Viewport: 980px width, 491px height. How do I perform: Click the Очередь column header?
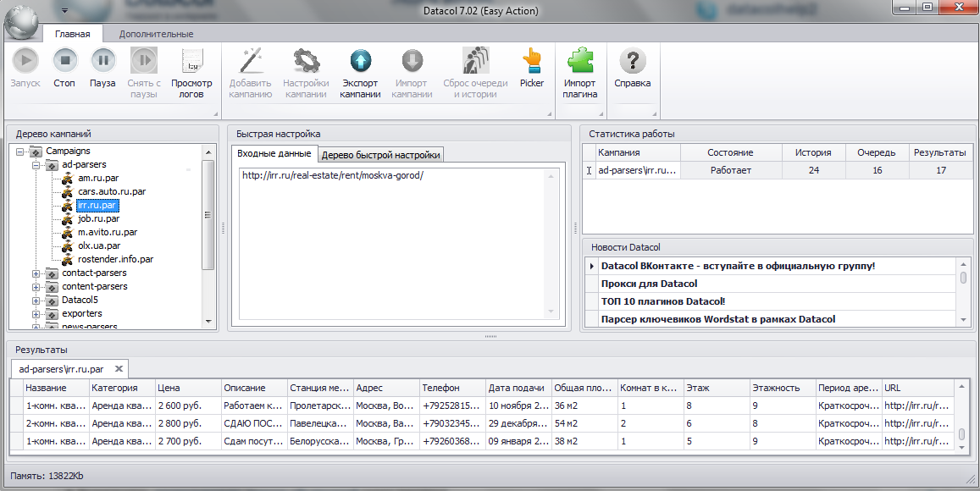click(877, 152)
